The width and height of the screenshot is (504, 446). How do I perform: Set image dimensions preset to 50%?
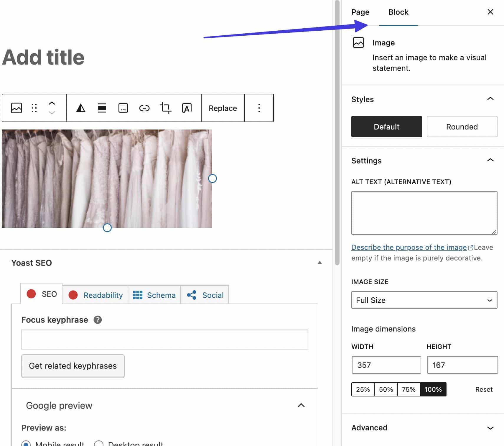pyautogui.click(x=386, y=389)
